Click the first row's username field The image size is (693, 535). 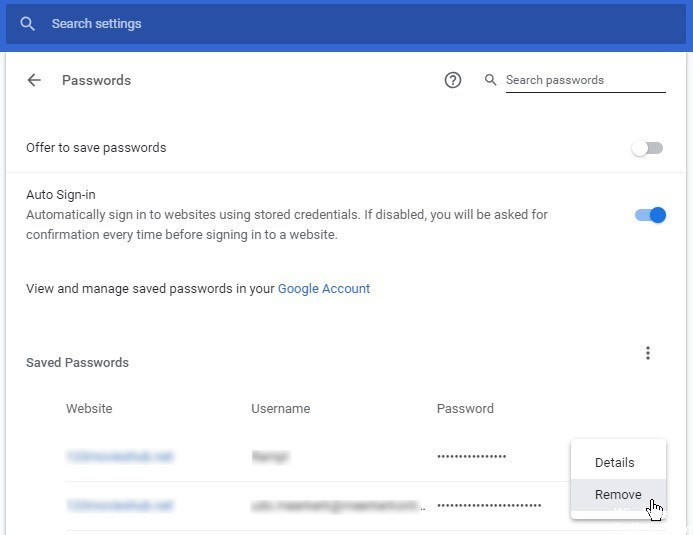click(x=270, y=457)
